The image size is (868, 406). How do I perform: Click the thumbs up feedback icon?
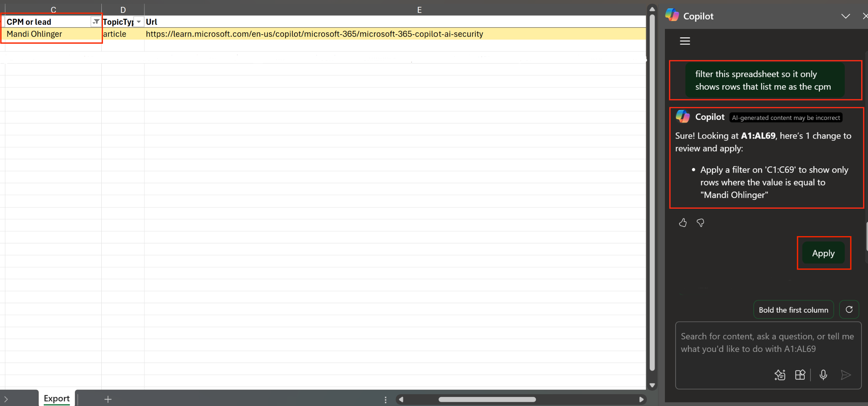pos(682,223)
